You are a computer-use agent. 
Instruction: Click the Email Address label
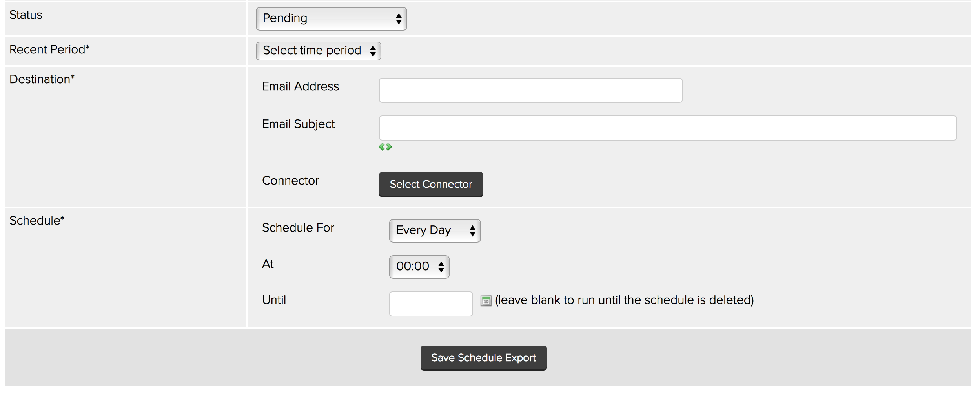coord(301,86)
